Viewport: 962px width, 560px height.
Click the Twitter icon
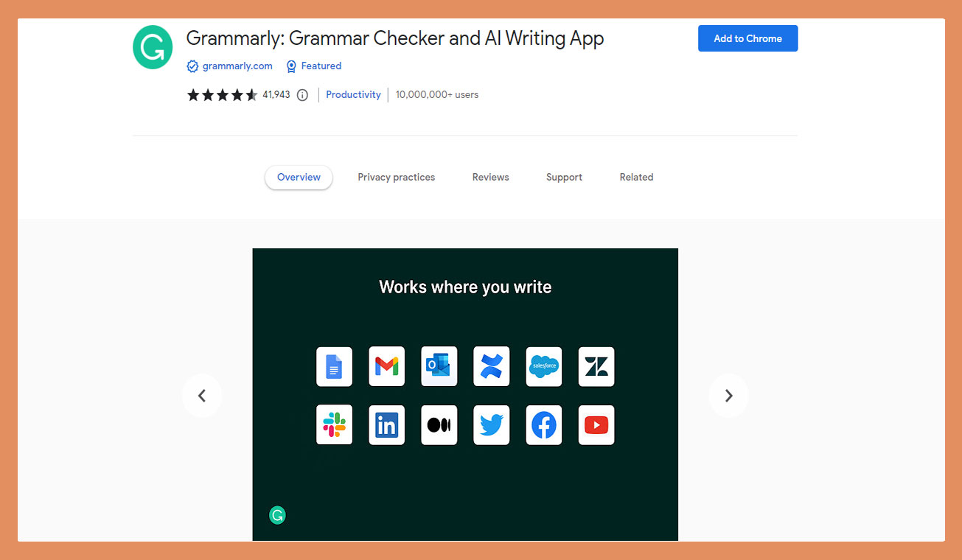(491, 424)
